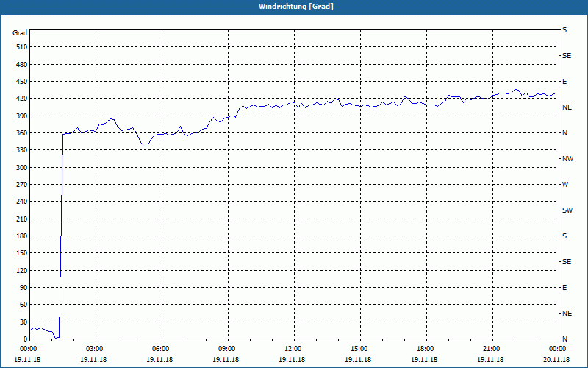This screenshot has height=368, width=588.
Task: Select the '510' axis value
Action: tap(22, 47)
